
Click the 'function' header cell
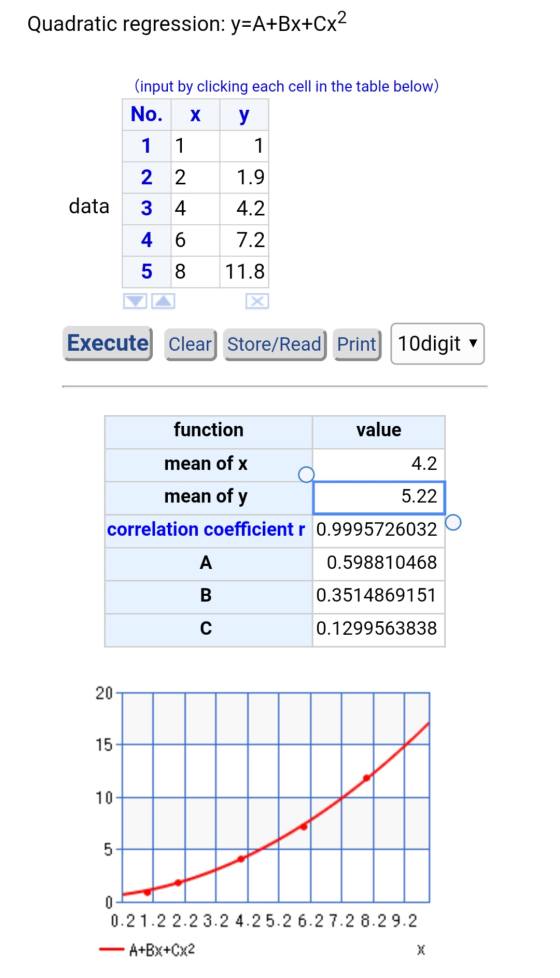pos(208,431)
